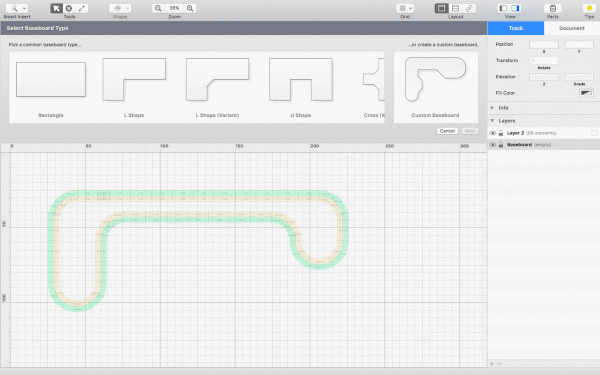This screenshot has height=375, width=600.
Task: Switch to the second Layout list mode
Action: tap(455, 8)
